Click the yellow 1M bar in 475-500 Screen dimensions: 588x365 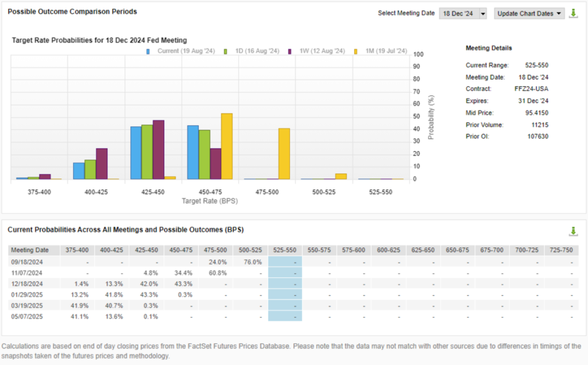[x=284, y=154]
